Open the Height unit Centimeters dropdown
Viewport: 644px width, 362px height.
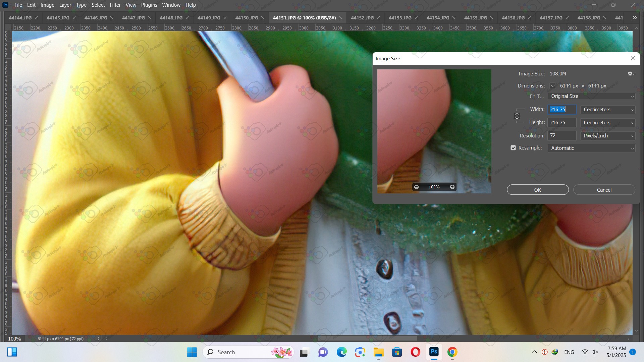point(608,123)
